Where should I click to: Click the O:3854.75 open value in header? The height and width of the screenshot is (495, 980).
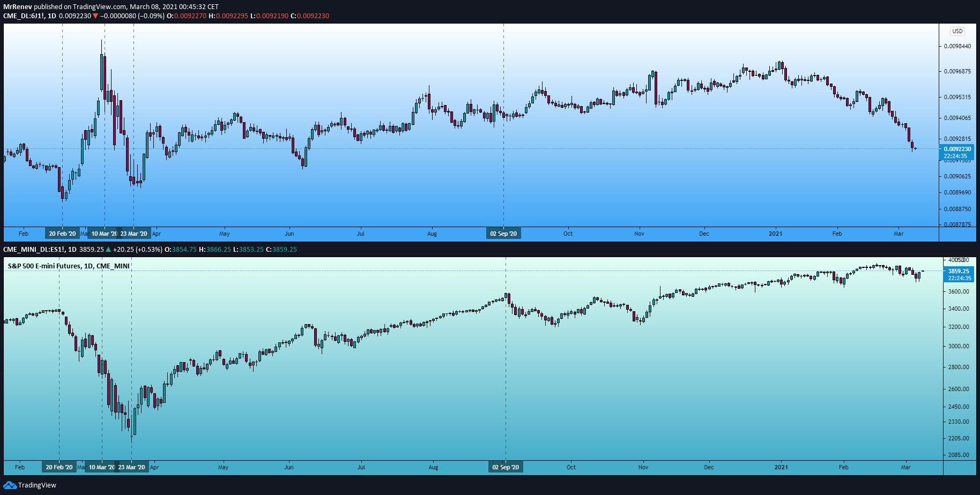pos(180,250)
